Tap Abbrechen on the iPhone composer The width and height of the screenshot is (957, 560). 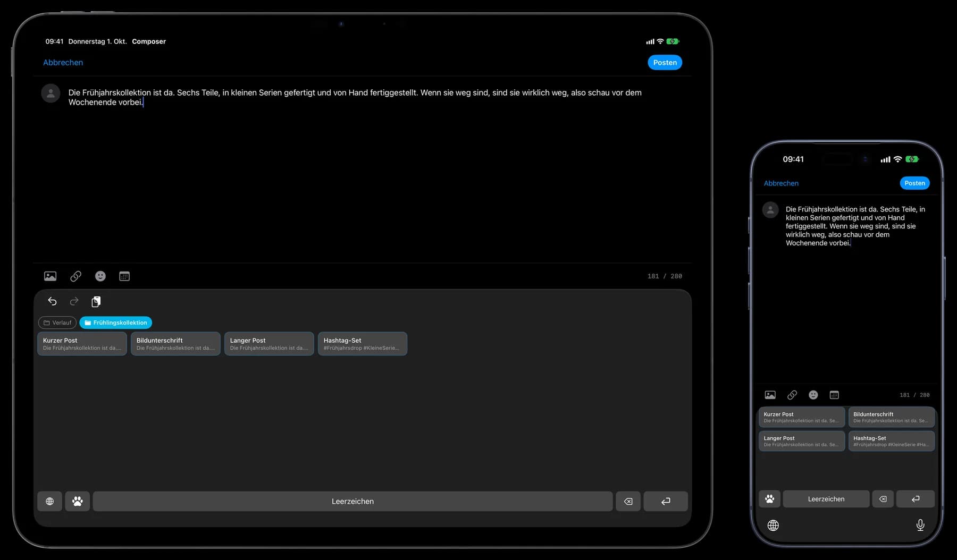pyautogui.click(x=781, y=183)
